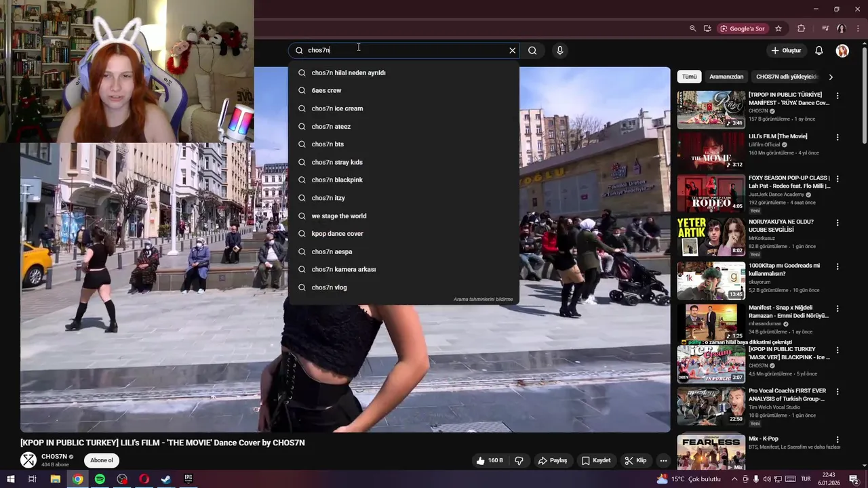Screen dimensions: 868x488
Task: Select the Aramanızdan filter chip
Action: pos(726,77)
